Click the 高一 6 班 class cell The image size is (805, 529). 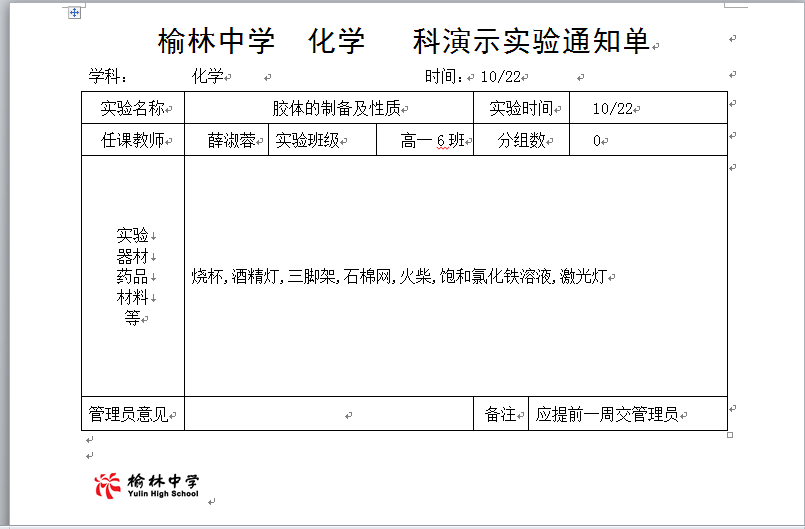pos(432,141)
